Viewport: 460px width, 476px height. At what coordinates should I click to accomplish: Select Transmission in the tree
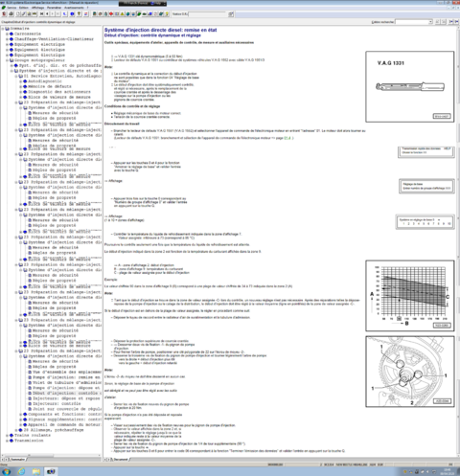[29, 441]
